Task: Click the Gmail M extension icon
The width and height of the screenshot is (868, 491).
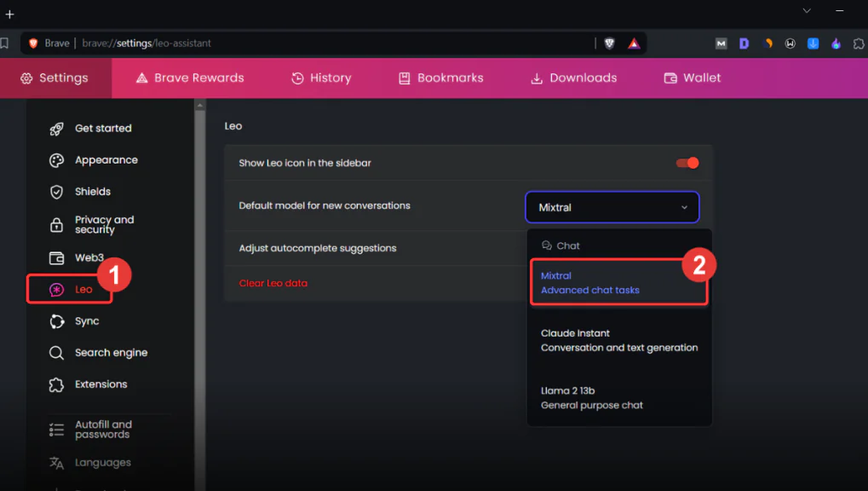Action: click(721, 43)
